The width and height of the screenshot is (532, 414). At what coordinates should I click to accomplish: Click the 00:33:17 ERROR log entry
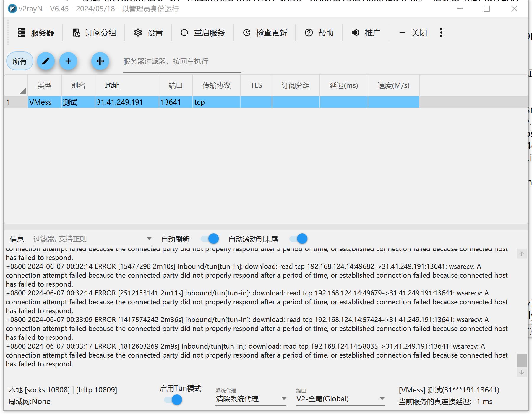[257, 355]
